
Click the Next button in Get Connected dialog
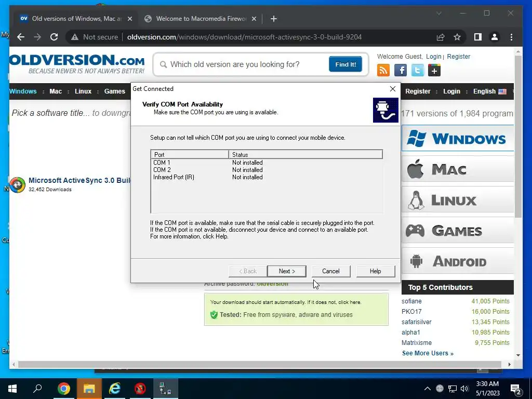pyautogui.click(x=287, y=271)
